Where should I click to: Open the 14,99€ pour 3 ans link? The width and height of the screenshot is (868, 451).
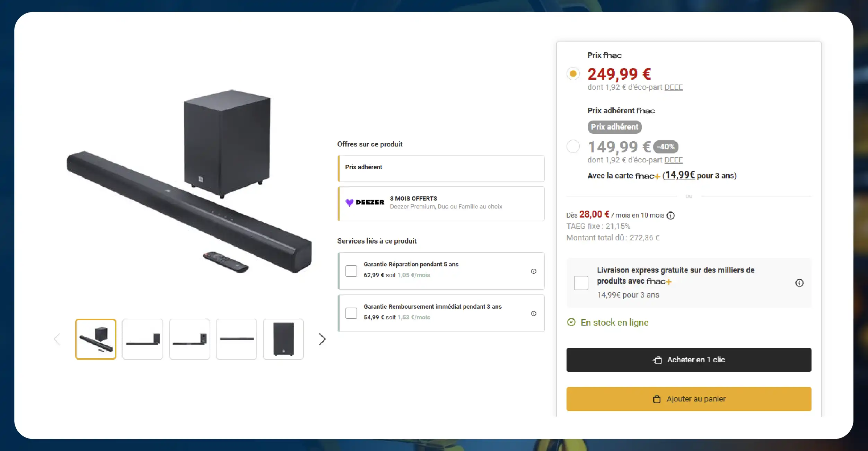[678, 176]
